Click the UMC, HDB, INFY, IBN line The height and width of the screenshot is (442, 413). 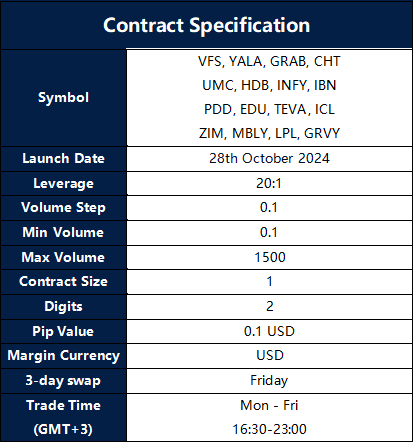(x=269, y=85)
